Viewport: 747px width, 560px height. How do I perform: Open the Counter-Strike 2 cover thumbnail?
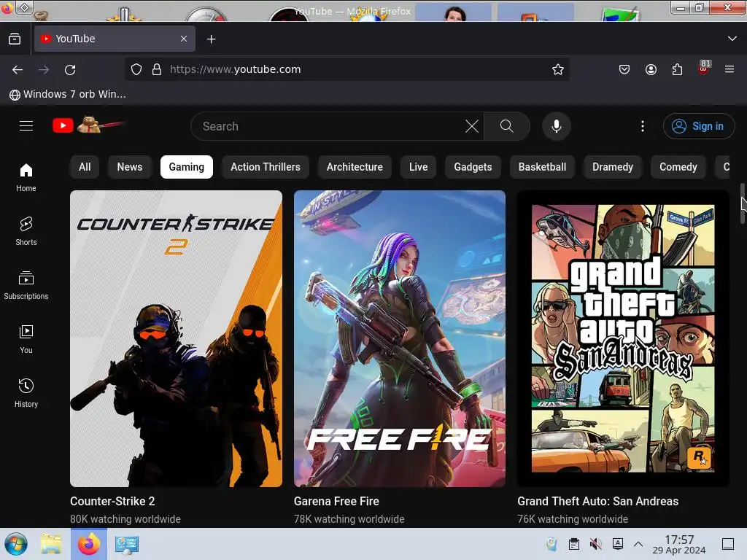176,338
